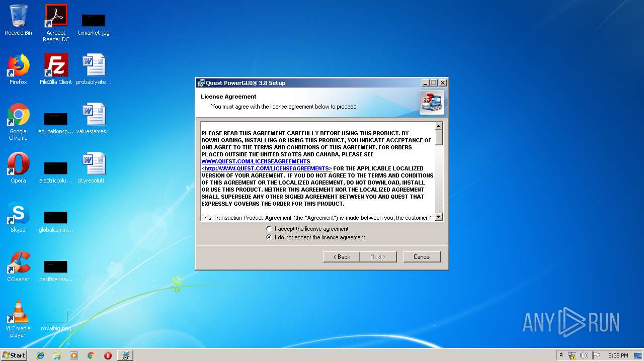
Task: Launch Opera desktop shortcut
Action: [x=18, y=168]
